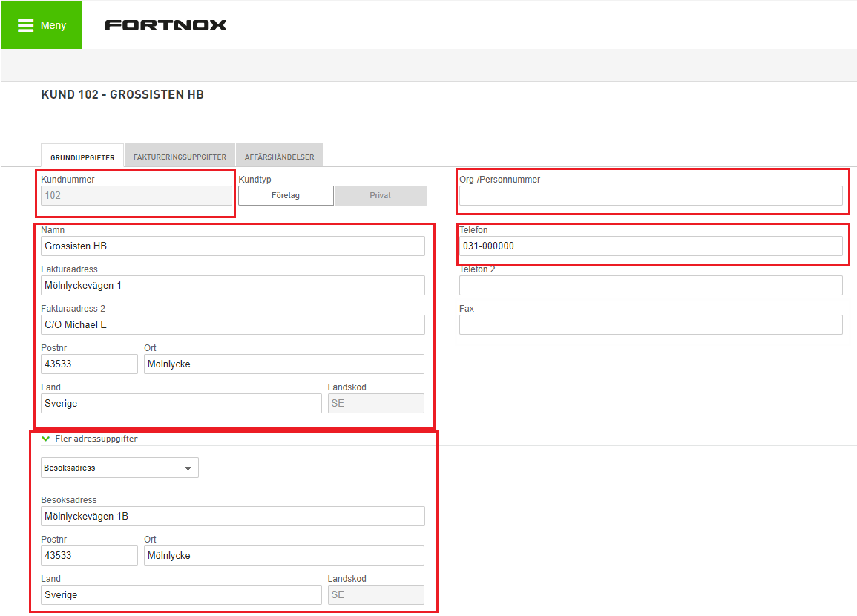Collapse the Fler adressuppgifter chevron

pos(46,439)
